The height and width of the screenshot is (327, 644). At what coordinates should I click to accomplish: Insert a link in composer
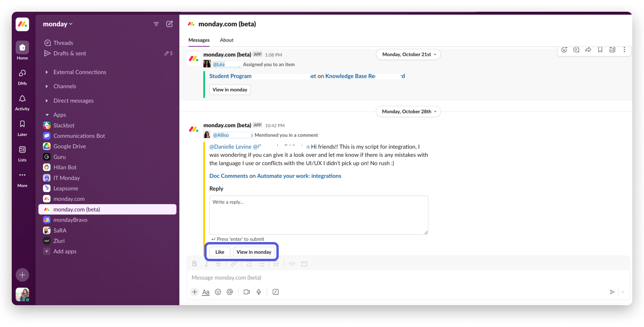coord(234,264)
